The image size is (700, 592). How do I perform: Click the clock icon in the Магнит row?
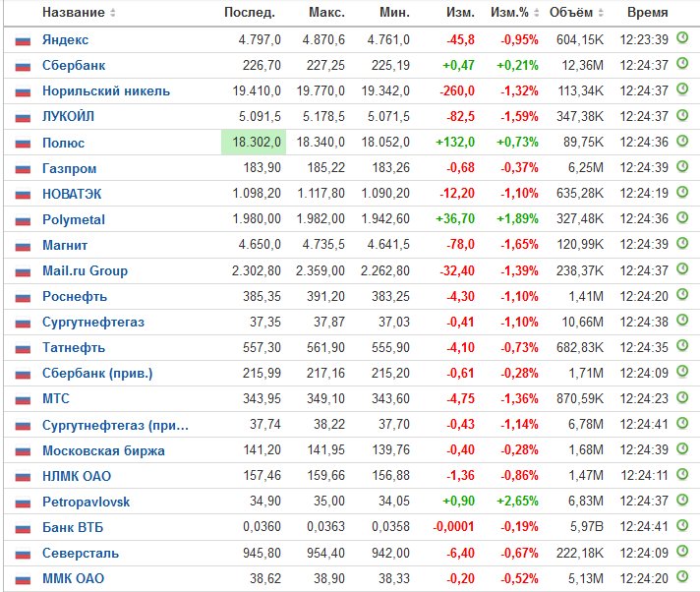point(682,243)
